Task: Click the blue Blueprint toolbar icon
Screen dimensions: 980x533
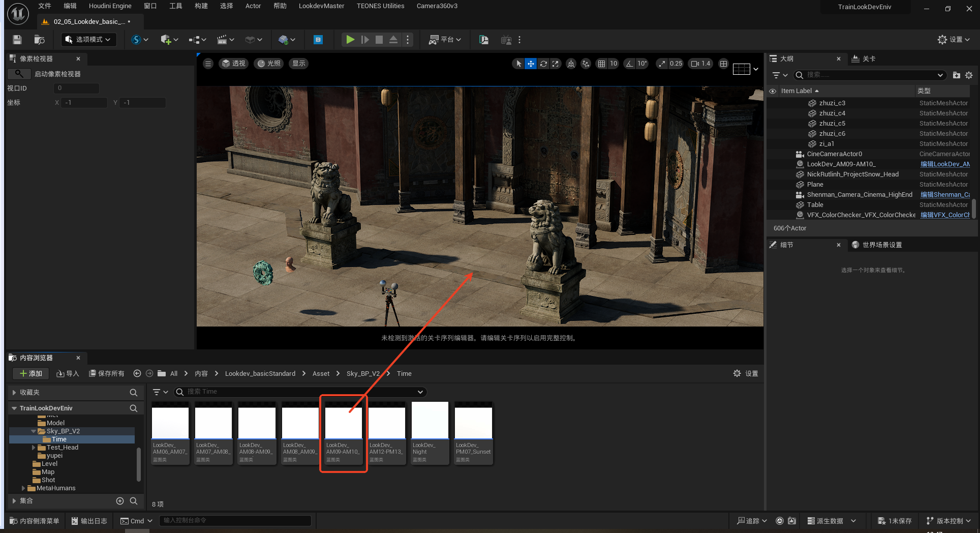Action: click(x=318, y=40)
